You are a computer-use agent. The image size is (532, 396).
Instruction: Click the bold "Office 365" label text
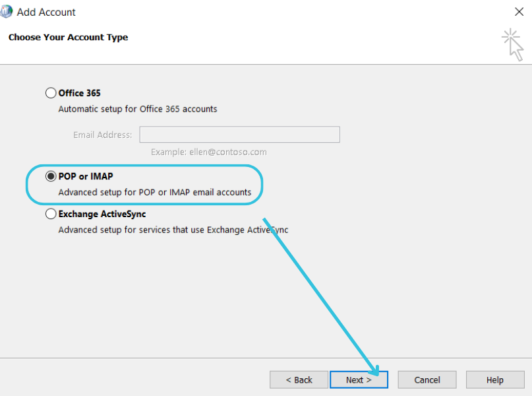pyautogui.click(x=79, y=93)
